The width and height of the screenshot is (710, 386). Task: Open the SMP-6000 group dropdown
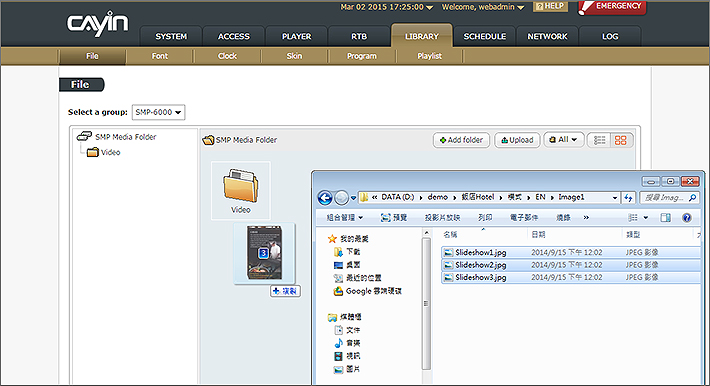(158, 112)
